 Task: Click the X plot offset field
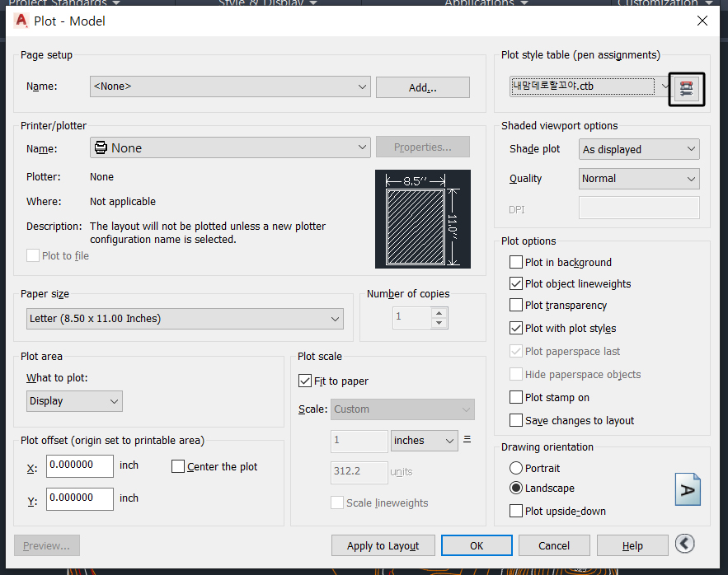click(x=80, y=465)
